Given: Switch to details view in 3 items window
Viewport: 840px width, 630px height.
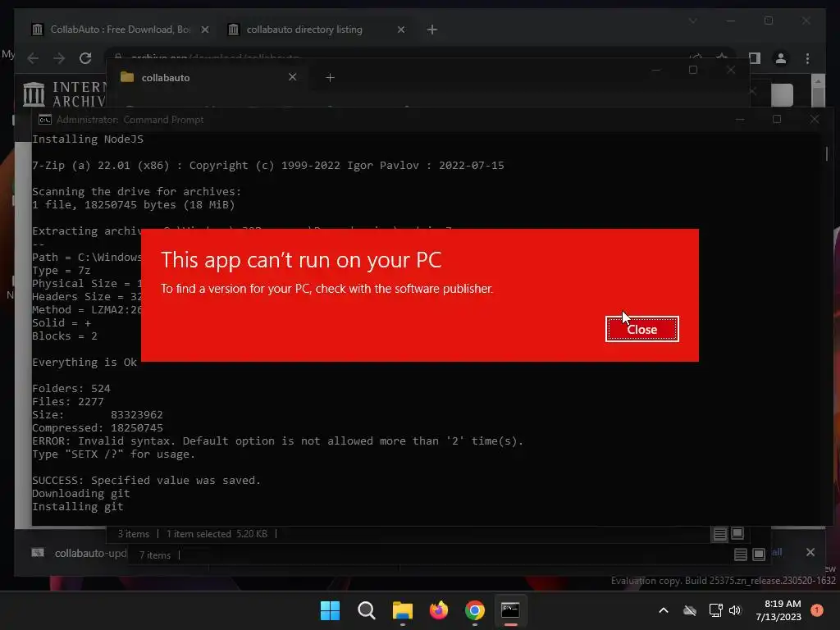Looking at the screenshot, I should click(x=719, y=533).
